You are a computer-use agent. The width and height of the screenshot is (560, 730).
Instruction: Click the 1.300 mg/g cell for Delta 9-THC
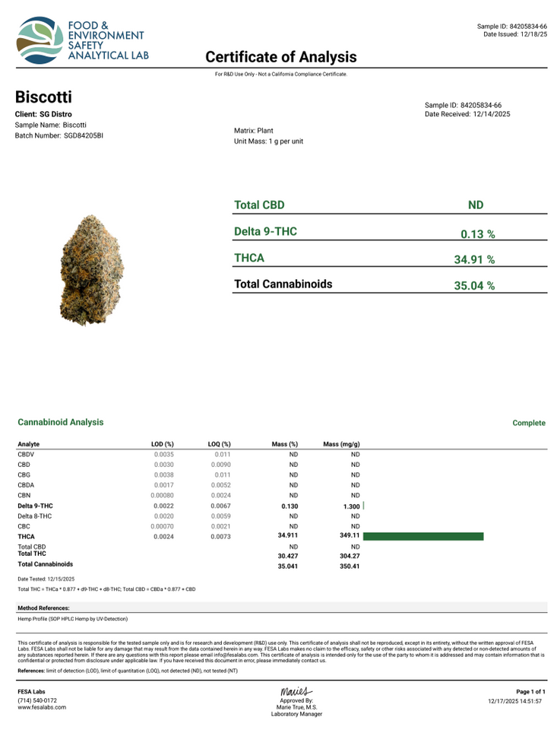pos(352,506)
